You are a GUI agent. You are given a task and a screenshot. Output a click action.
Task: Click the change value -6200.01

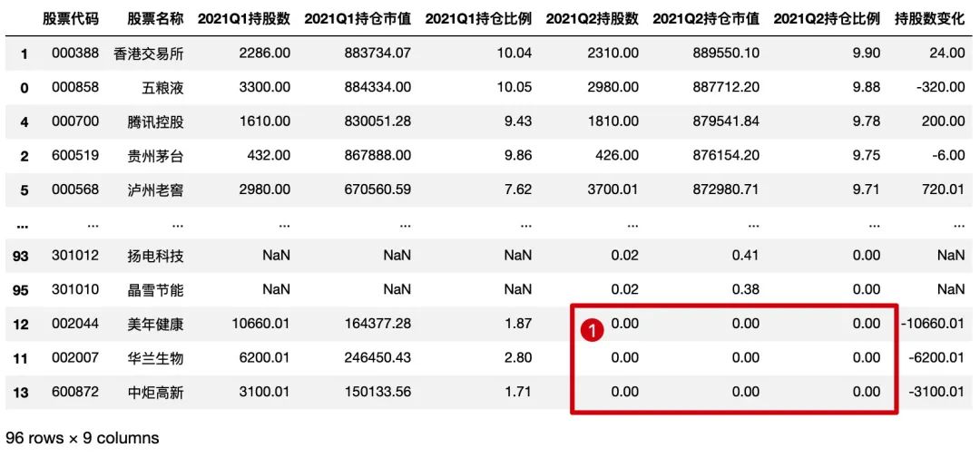point(936,358)
